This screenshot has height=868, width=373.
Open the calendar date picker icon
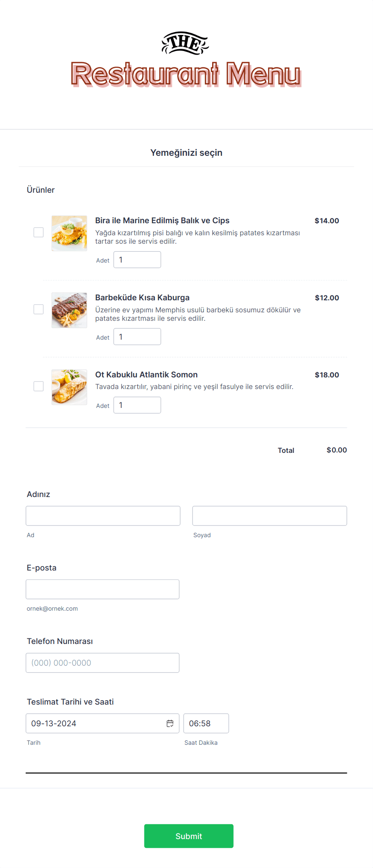tap(170, 723)
